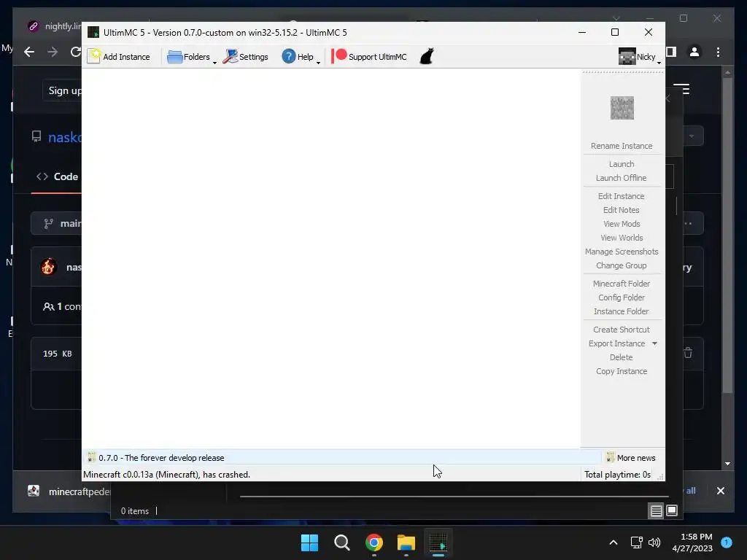Click Change Group
Screen dimensions: 747x560
(x=622, y=265)
